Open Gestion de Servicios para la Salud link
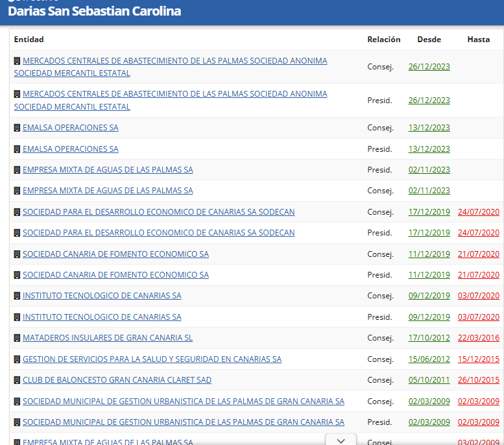Screen dimensions: 504x445 tap(152, 359)
